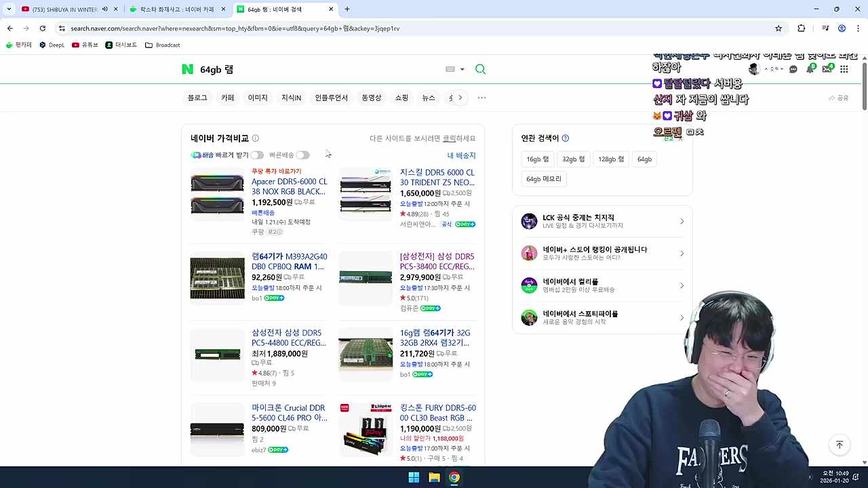Open the 지스킬 TRIDENT Z5 RAM thumbnail
The height and width of the screenshot is (488, 868).
point(366,195)
